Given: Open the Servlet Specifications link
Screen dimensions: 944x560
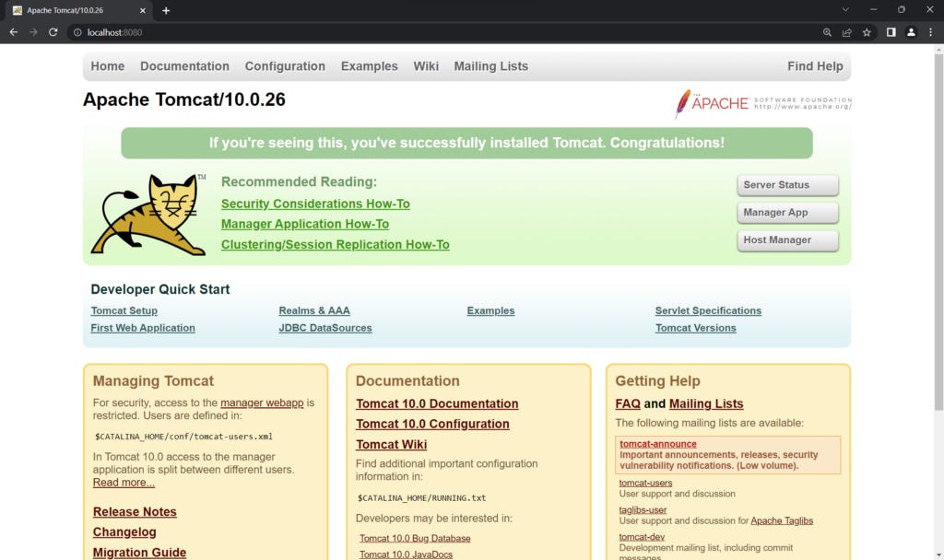Looking at the screenshot, I should [708, 311].
